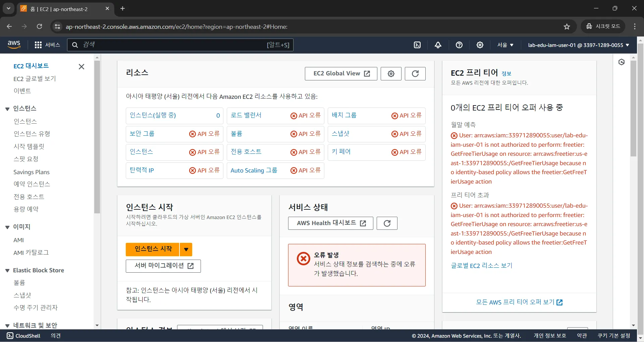644x342 pixels.
Task: Click the browser address bar URL
Action: pos(176,27)
